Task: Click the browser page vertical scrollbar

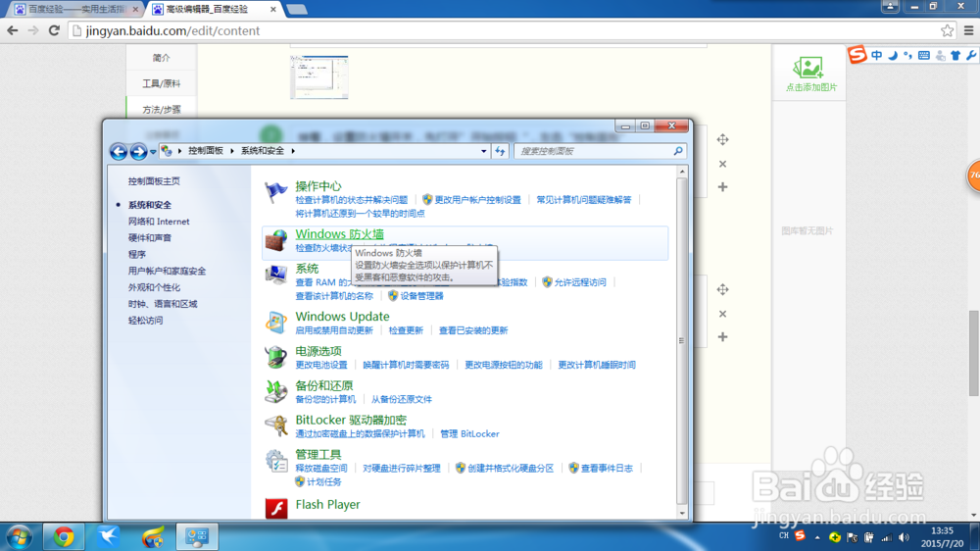Action: click(x=974, y=353)
